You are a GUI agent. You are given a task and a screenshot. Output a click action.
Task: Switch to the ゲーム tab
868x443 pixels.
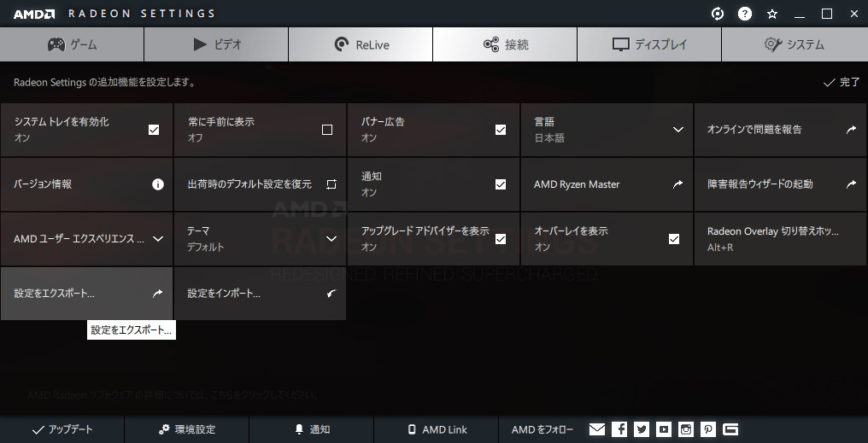click(x=72, y=44)
